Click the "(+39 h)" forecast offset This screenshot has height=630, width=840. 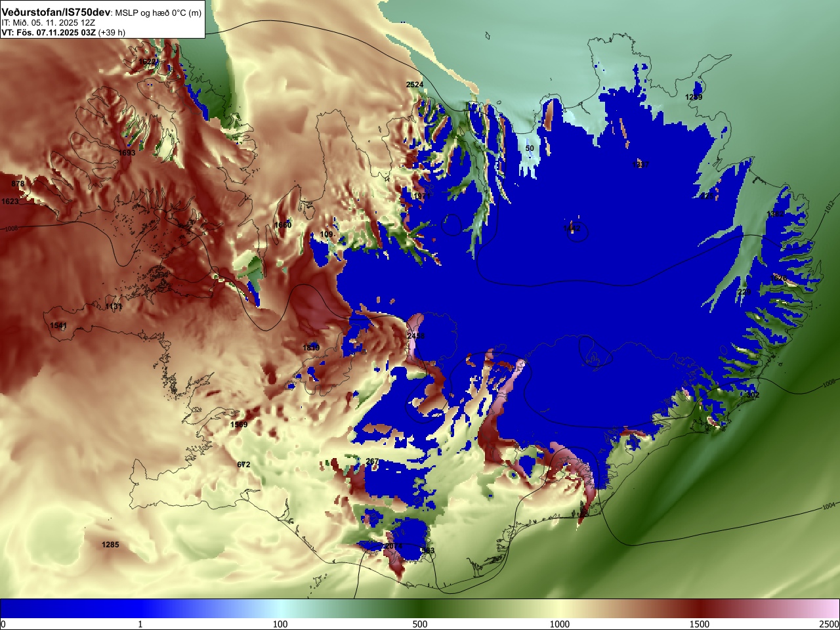(x=112, y=32)
